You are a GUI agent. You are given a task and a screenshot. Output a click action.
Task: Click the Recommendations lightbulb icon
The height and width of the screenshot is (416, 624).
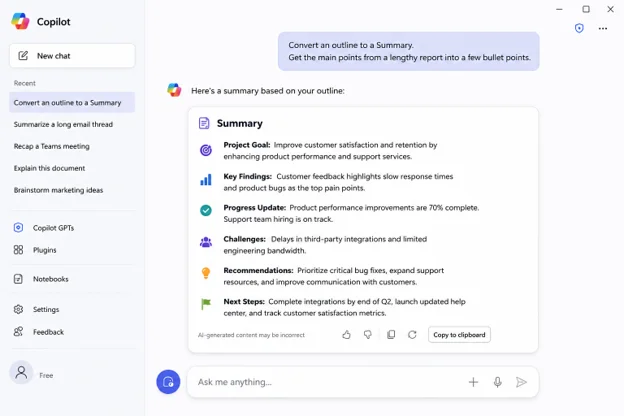(206, 273)
